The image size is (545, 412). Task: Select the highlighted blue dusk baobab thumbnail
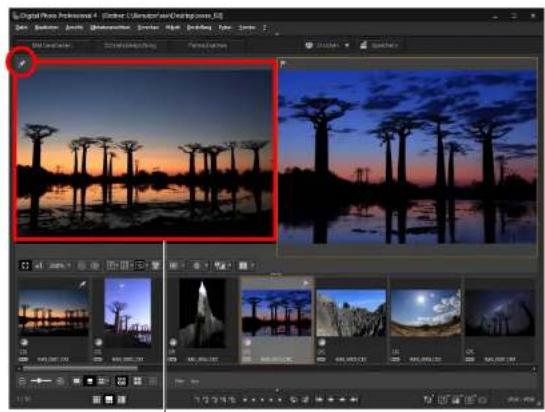[277, 312]
